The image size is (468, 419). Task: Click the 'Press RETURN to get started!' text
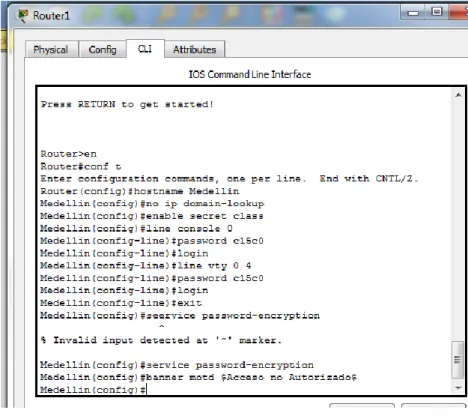tap(127, 104)
